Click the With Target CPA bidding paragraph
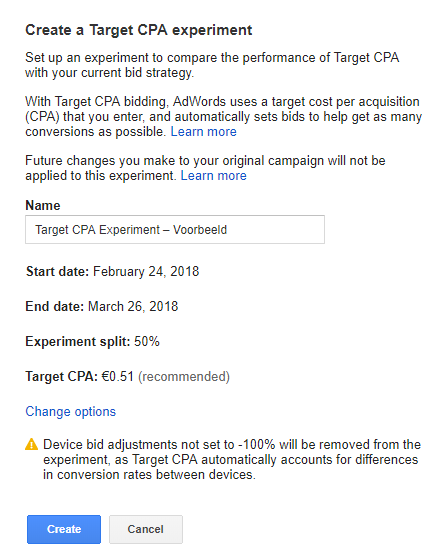Screen dimensions: 447x560 click(224, 117)
